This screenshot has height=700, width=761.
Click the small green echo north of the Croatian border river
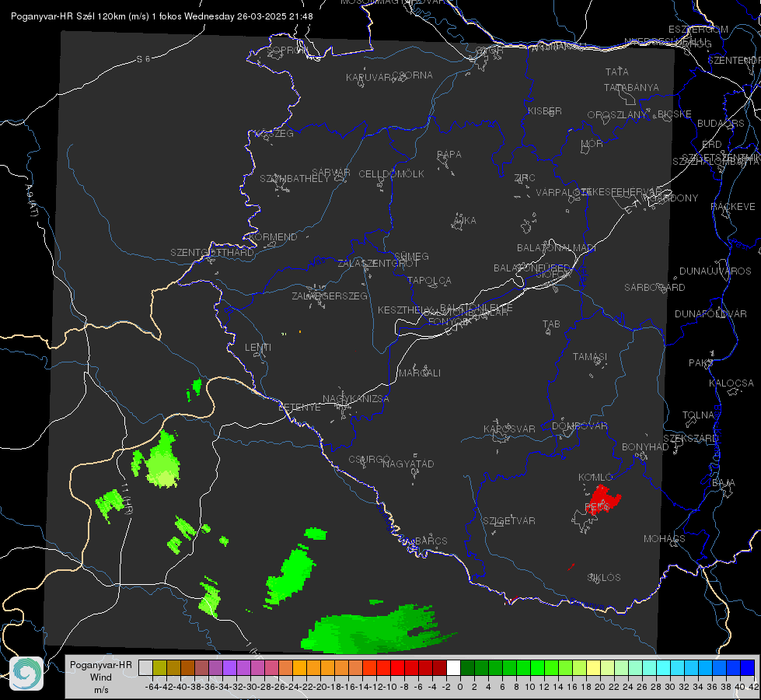pos(195,388)
